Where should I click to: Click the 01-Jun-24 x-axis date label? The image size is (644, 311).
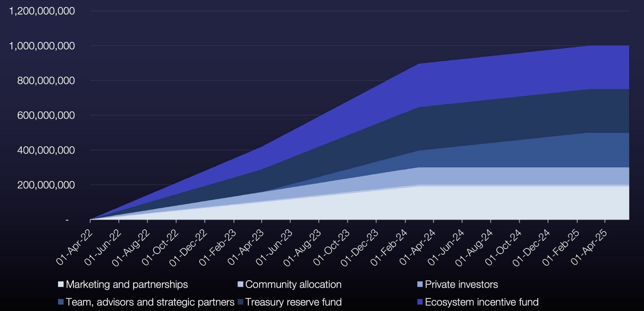pyautogui.click(x=446, y=248)
